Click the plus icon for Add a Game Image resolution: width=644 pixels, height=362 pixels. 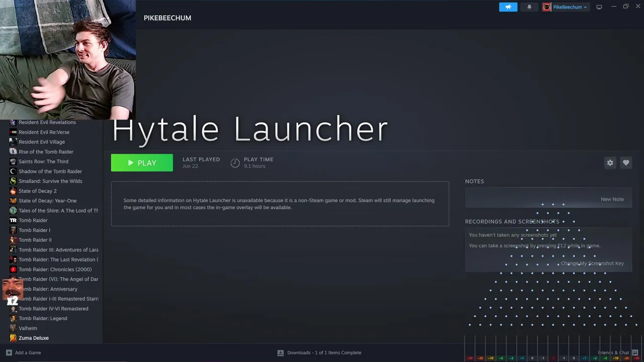click(9, 352)
